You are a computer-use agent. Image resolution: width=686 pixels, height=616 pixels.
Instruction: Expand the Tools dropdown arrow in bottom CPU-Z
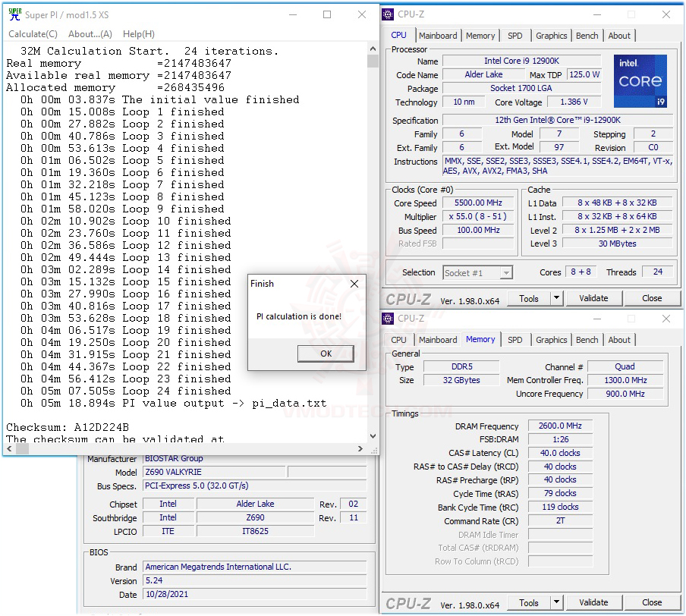(556, 603)
